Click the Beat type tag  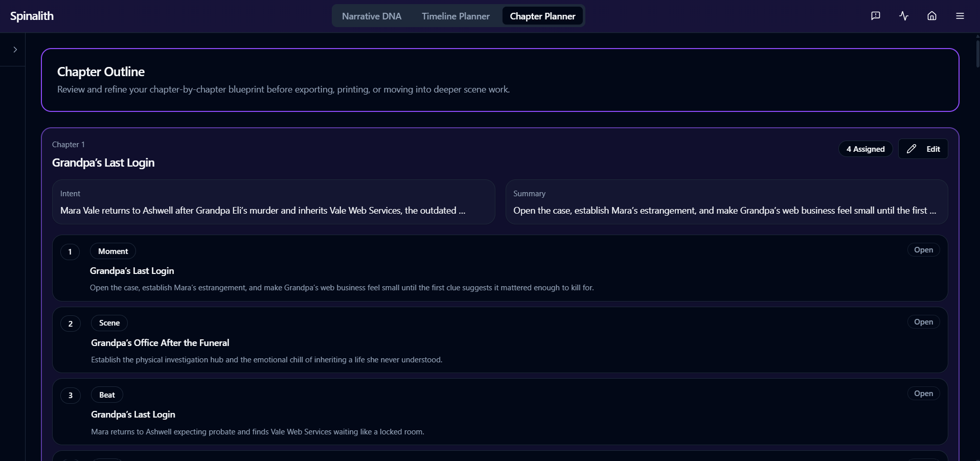(107, 395)
